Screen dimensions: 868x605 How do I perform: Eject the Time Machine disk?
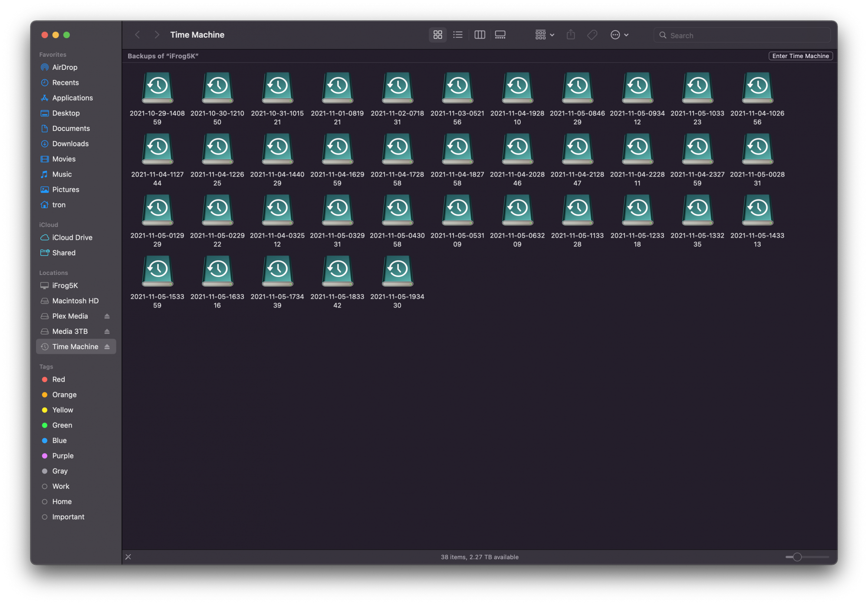pos(107,347)
